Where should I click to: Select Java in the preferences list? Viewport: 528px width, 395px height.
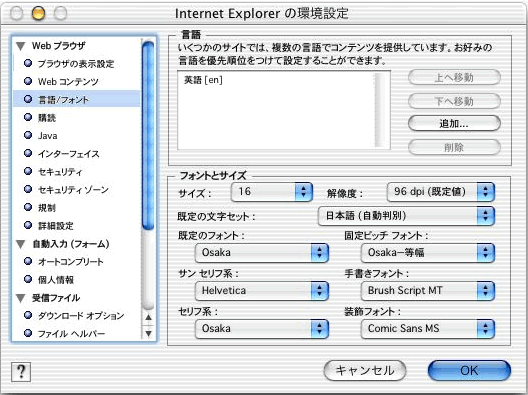(x=76, y=136)
